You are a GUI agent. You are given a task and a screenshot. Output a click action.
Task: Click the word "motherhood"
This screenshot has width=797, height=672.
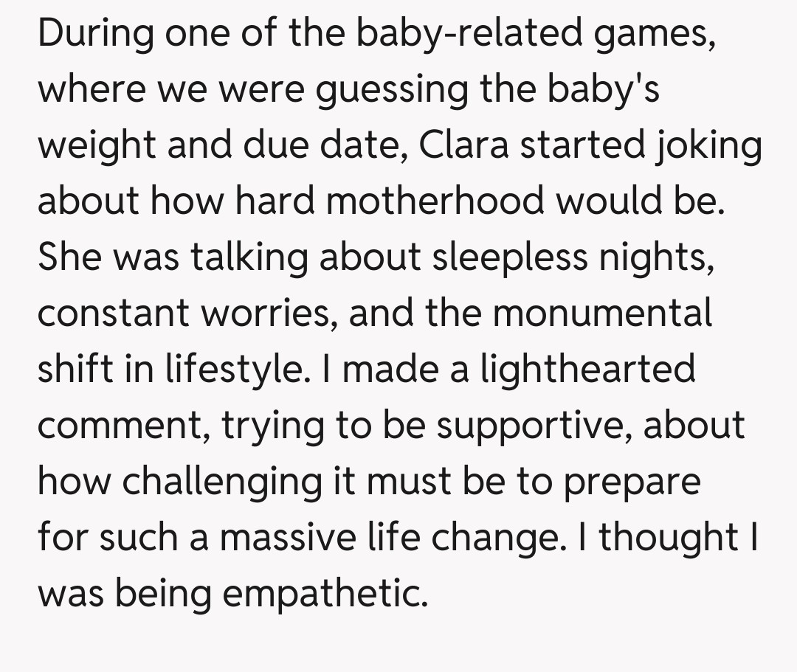click(x=436, y=201)
